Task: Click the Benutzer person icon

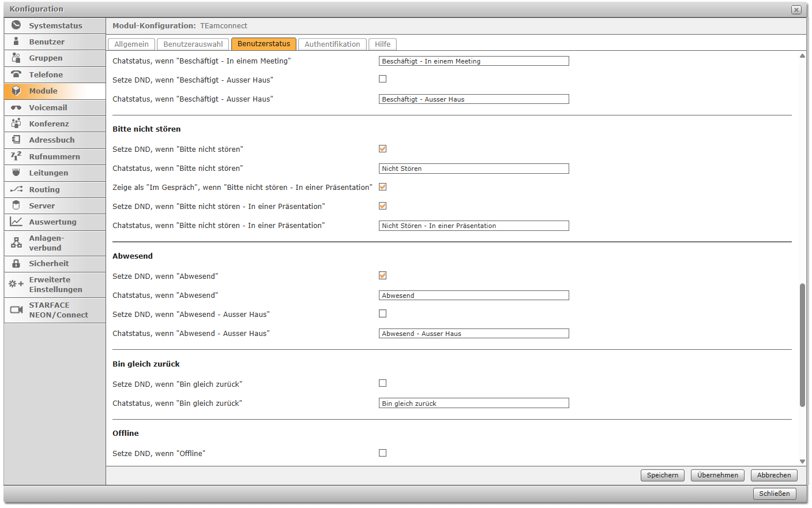Action: tap(16, 42)
